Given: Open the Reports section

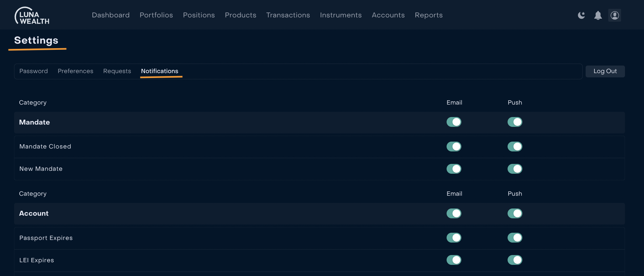Looking at the screenshot, I should coord(429,15).
